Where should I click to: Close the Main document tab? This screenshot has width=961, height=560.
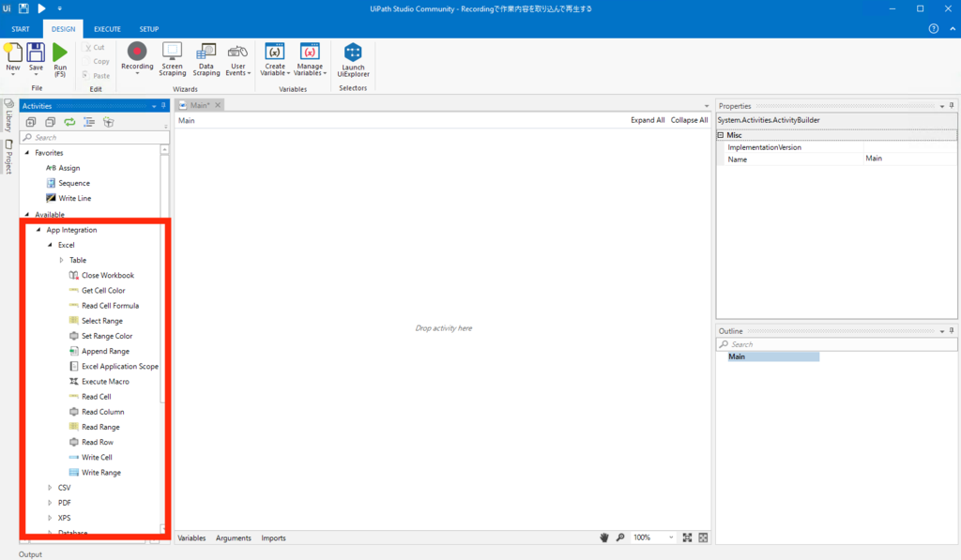[218, 105]
